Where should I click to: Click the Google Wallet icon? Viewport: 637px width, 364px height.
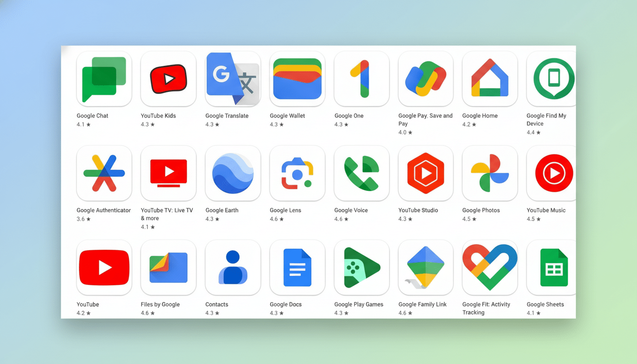[x=297, y=79]
